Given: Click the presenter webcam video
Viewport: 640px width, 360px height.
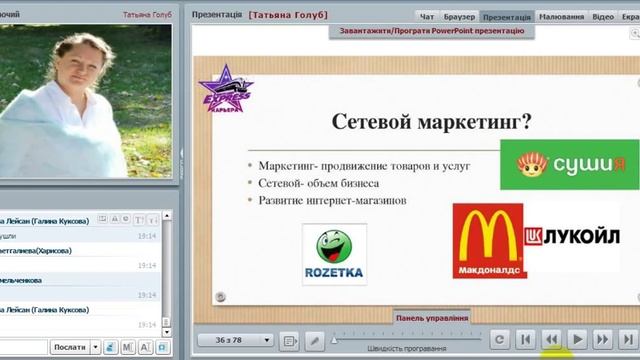Looking at the screenshot, I should click(x=86, y=101).
